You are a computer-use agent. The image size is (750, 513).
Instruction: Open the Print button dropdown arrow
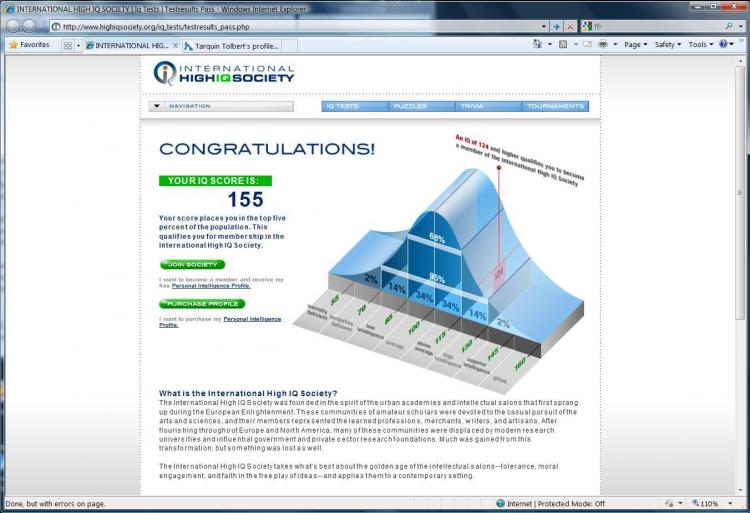tap(615, 44)
